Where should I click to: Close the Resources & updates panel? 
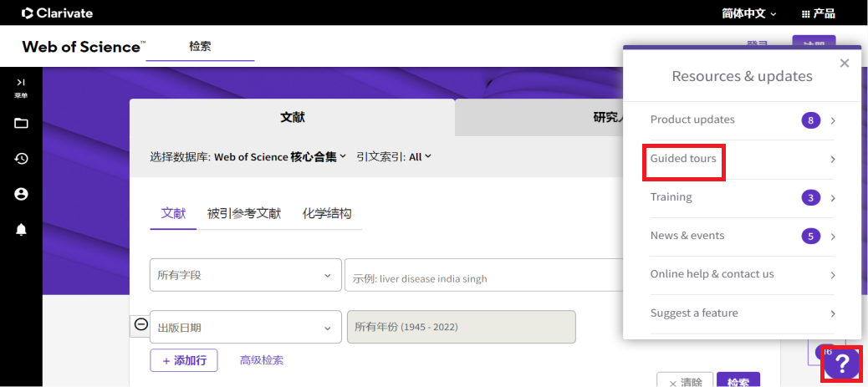(x=845, y=64)
